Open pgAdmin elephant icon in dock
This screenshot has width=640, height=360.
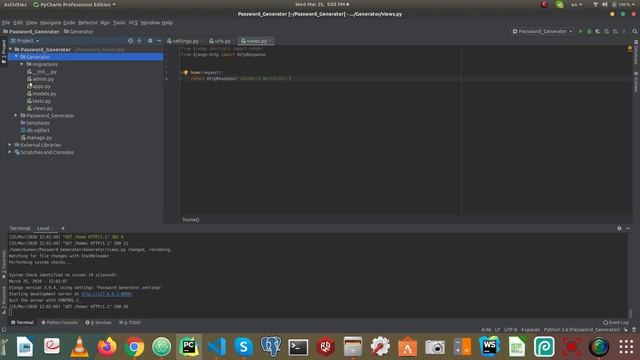coord(271,347)
